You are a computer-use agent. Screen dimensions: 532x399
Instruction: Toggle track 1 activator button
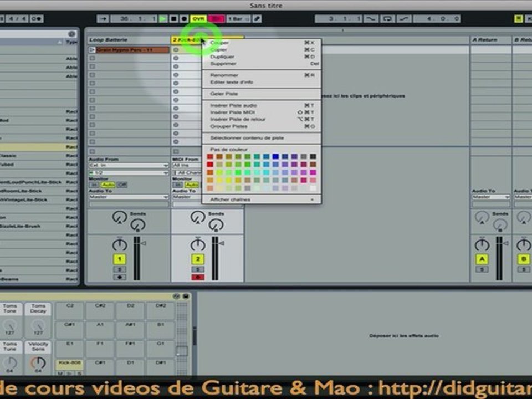tap(120, 259)
